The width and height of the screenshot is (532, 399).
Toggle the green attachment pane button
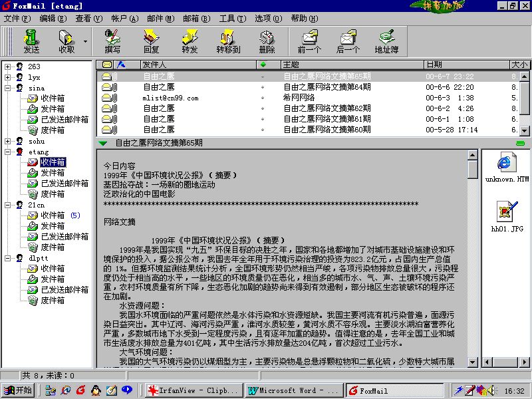[x=520, y=142]
